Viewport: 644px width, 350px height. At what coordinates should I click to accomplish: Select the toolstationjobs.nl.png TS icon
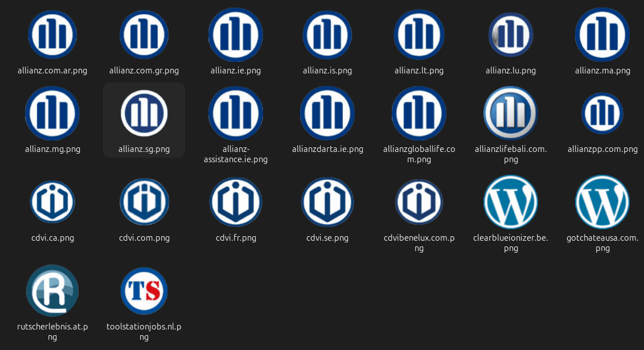(x=144, y=290)
